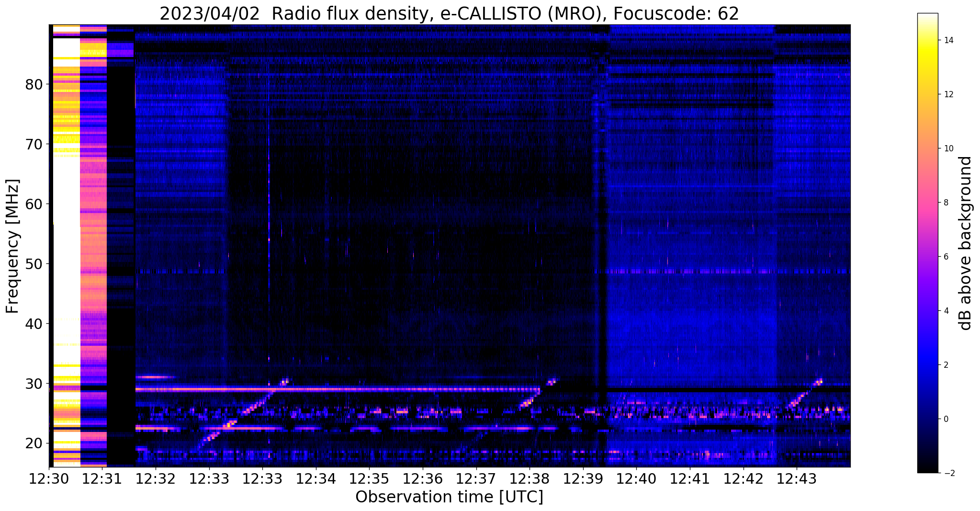Click the 12:34 time tick label

(x=315, y=478)
